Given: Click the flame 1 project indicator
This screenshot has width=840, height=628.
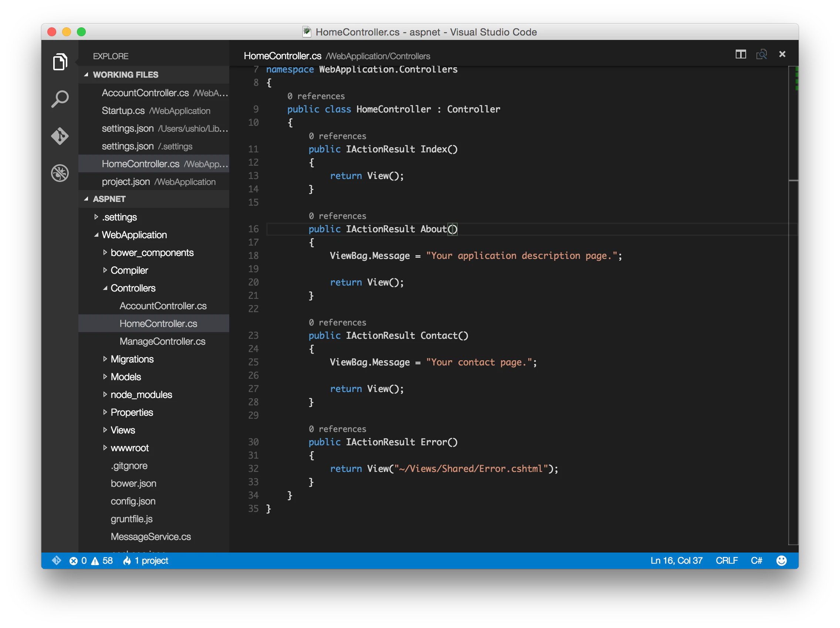Looking at the screenshot, I should click(x=145, y=561).
